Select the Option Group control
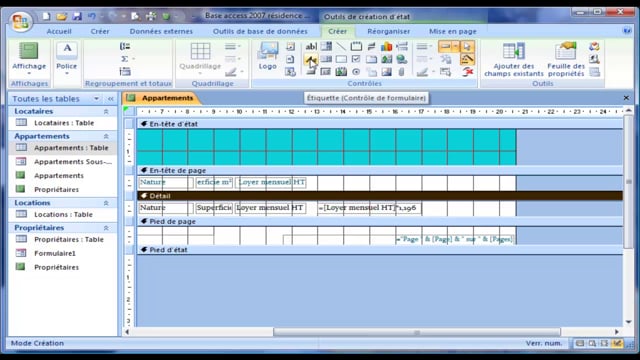640x360 pixels. tap(356, 47)
